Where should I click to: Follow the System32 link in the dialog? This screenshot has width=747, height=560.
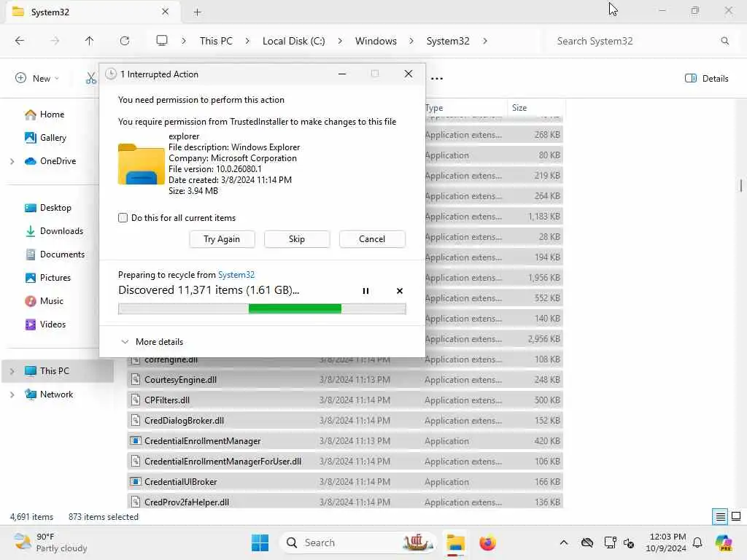pos(236,275)
